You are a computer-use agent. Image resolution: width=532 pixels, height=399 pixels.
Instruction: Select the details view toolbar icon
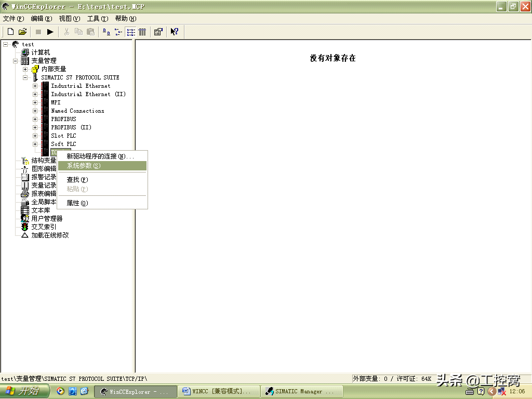pyautogui.click(x=142, y=32)
